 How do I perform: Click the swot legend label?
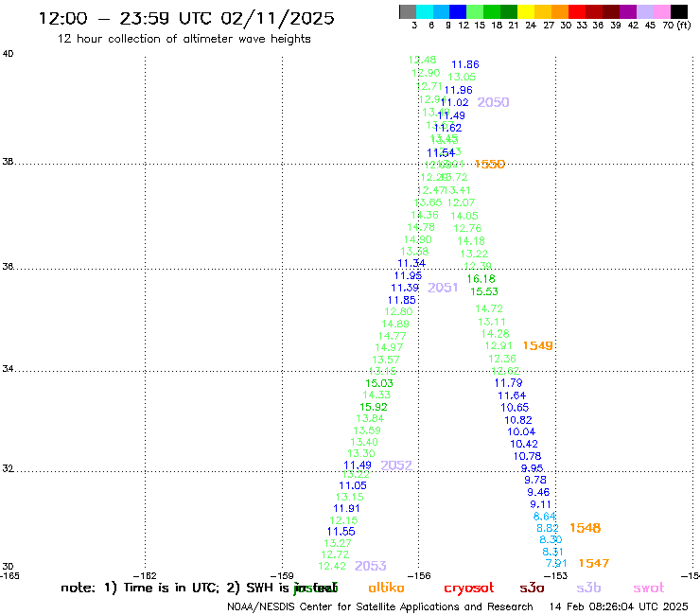point(649,588)
